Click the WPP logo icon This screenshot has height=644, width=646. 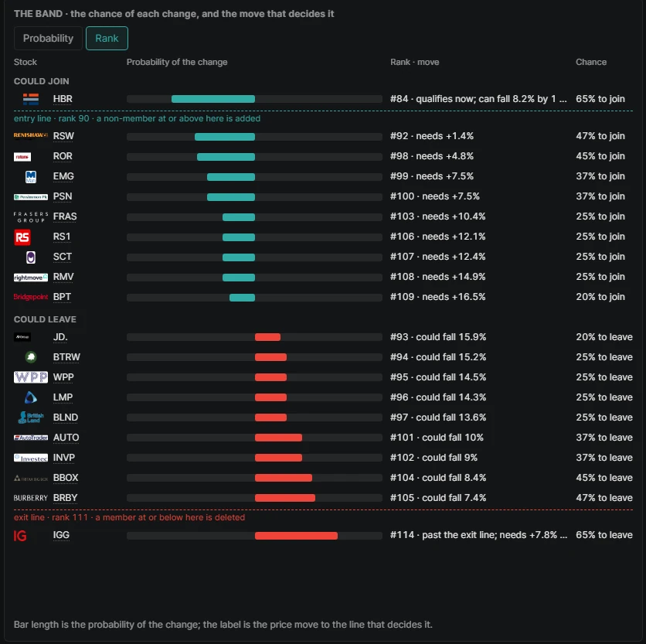(x=31, y=377)
